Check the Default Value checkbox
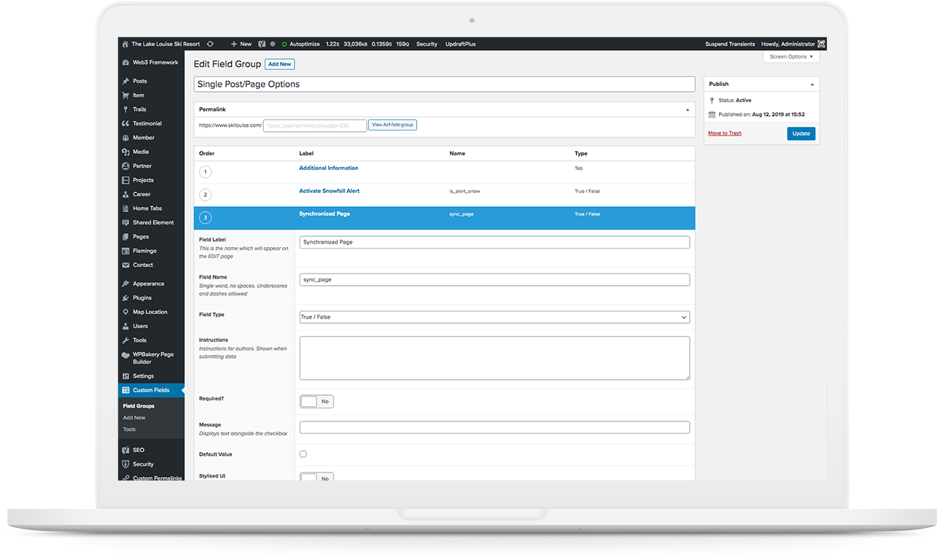 pos(303,454)
